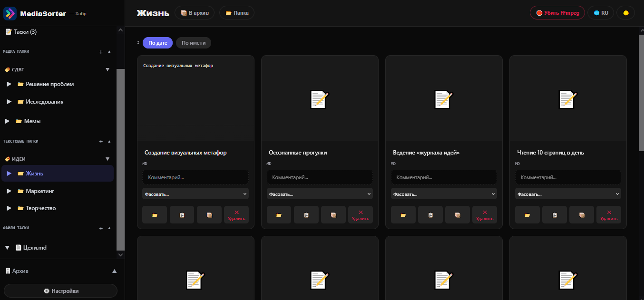Add a new folder under МЕДИА ПАПКИ
This screenshot has width=644, height=300.
click(101, 52)
